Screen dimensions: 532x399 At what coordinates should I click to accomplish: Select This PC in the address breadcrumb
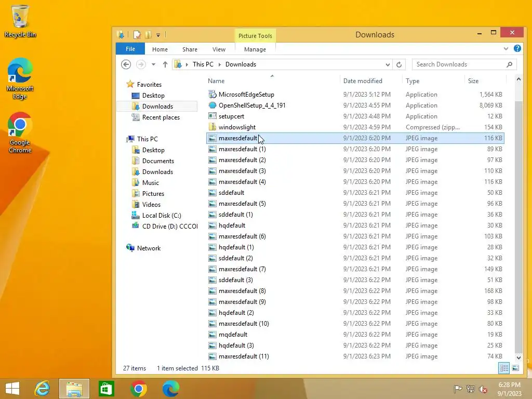click(203, 64)
